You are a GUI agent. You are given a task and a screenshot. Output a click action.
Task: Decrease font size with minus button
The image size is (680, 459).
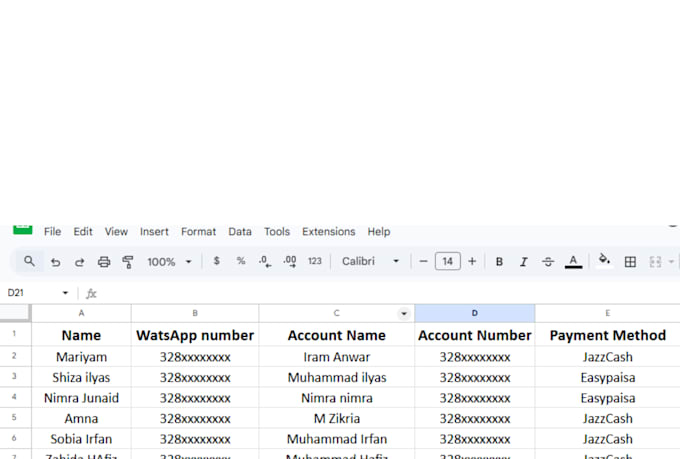pyautogui.click(x=423, y=261)
